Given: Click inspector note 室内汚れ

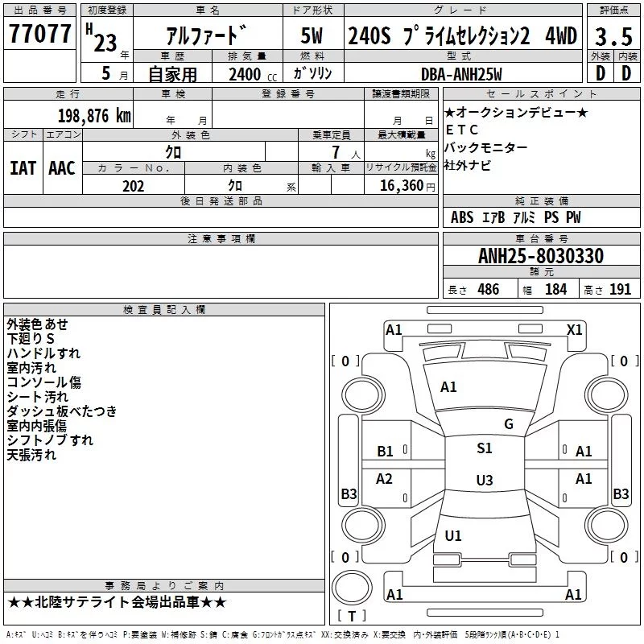Looking at the screenshot, I should click(31, 368).
